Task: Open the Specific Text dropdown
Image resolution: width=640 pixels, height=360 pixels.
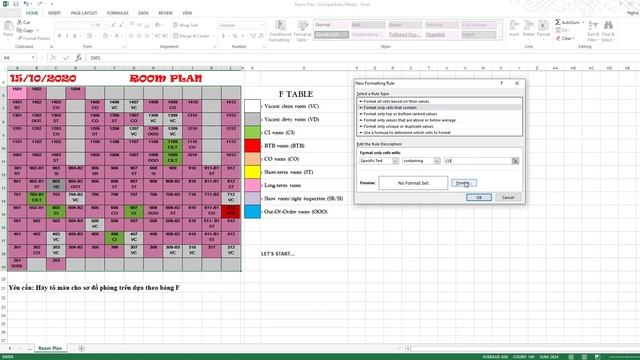Action: coord(379,161)
